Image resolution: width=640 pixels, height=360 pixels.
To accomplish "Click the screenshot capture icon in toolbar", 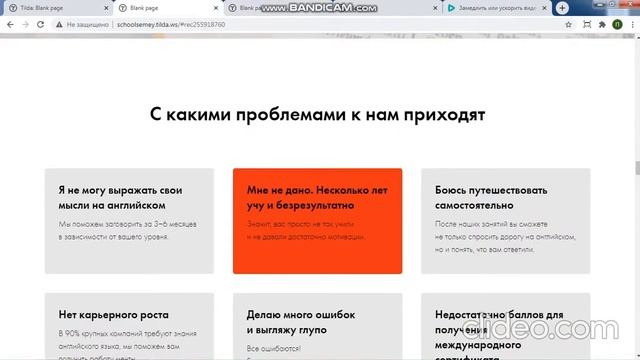I will (x=587, y=24).
